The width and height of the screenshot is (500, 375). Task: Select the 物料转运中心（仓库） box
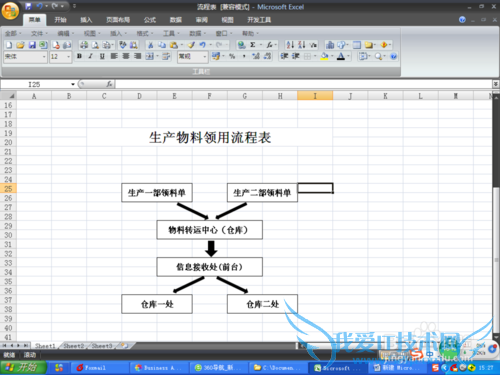pos(210,230)
